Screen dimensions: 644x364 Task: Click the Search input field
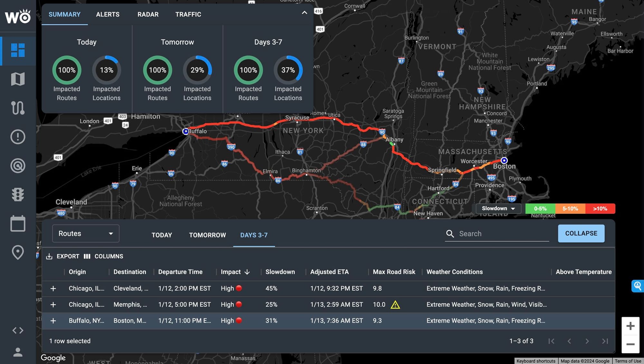[x=502, y=234]
